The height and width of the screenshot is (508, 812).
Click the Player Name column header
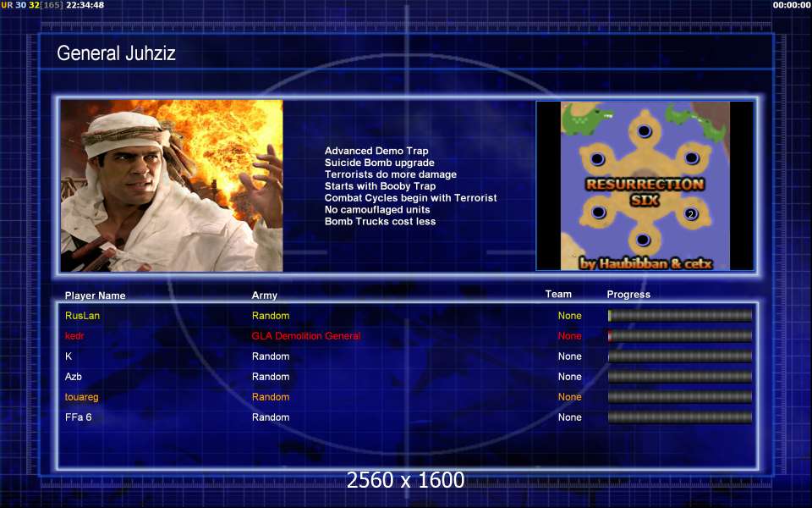[x=96, y=295]
